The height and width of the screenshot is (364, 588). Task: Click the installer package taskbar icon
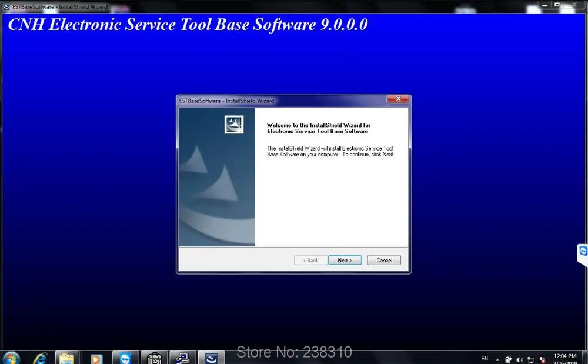coord(153,358)
